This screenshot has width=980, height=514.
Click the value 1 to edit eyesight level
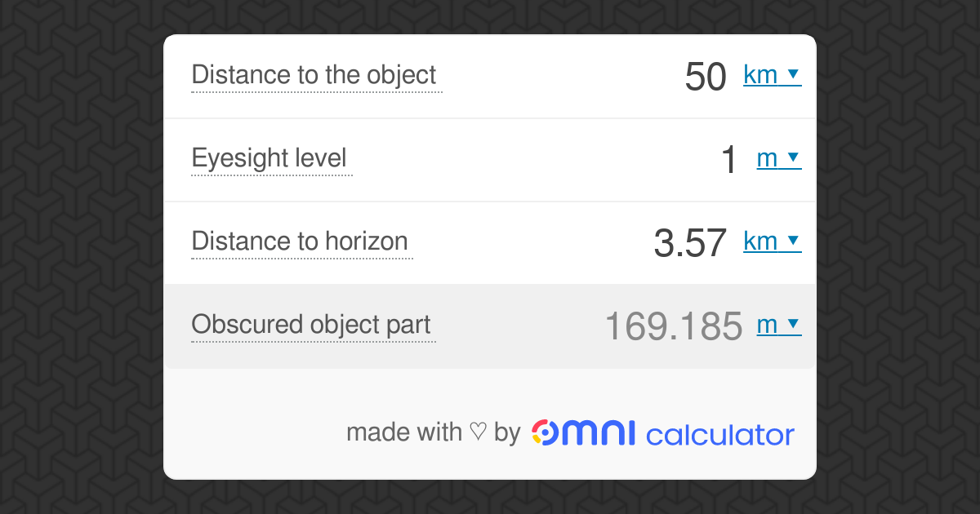pyautogui.click(x=727, y=158)
